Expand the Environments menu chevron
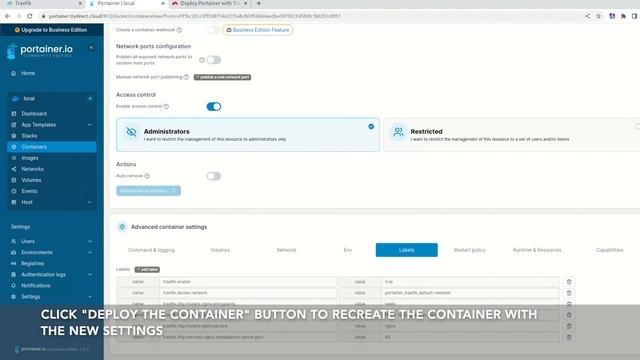The width and height of the screenshot is (640, 360). pos(90,252)
